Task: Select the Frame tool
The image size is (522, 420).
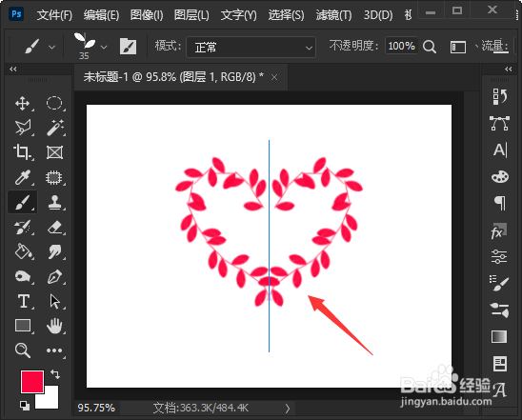Action: point(54,152)
